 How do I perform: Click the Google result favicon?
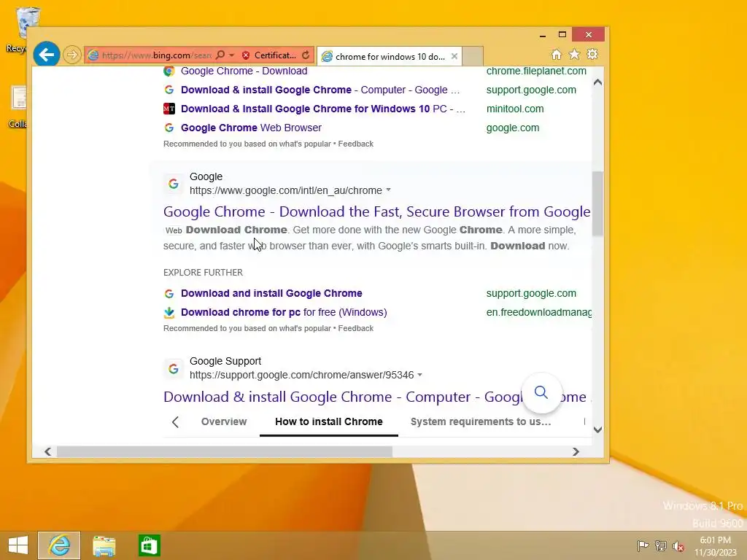(x=174, y=183)
